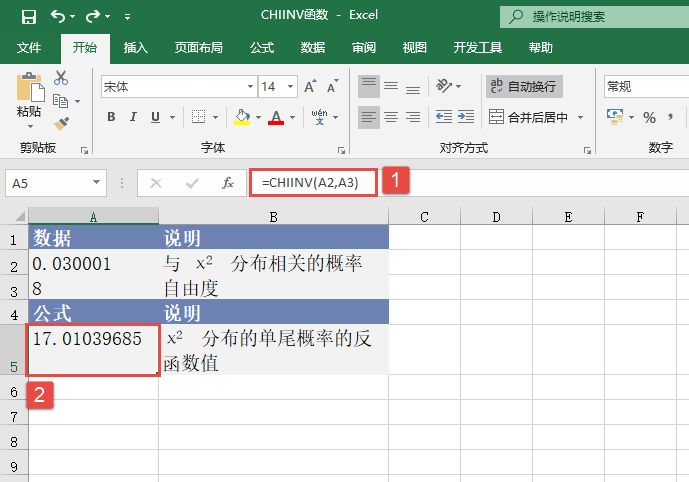Toggle middle align

point(391,86)
